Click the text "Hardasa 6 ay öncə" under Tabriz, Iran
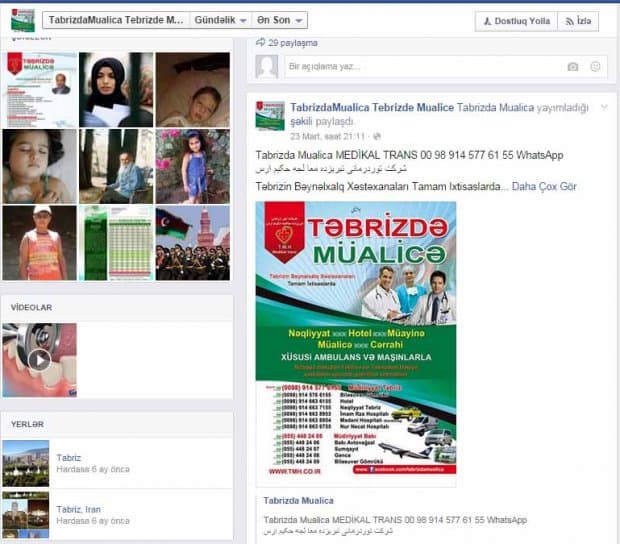This screenshot has width=620, height=544. 93,521
